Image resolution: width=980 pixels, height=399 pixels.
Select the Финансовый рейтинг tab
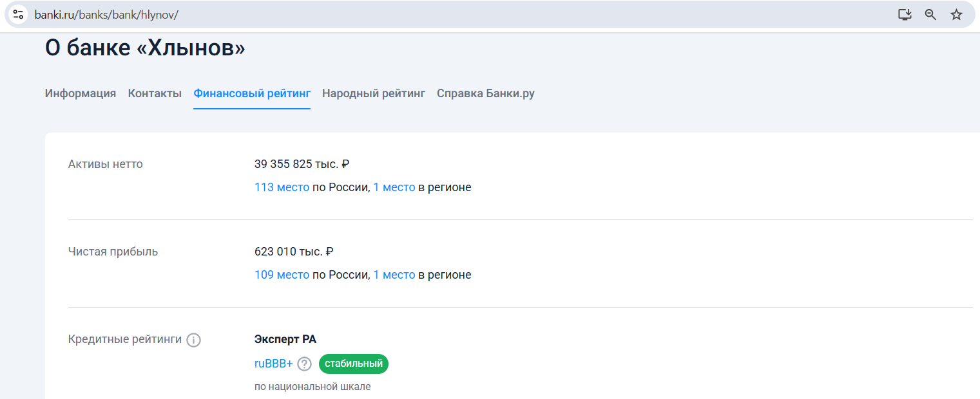click(252, 93)
